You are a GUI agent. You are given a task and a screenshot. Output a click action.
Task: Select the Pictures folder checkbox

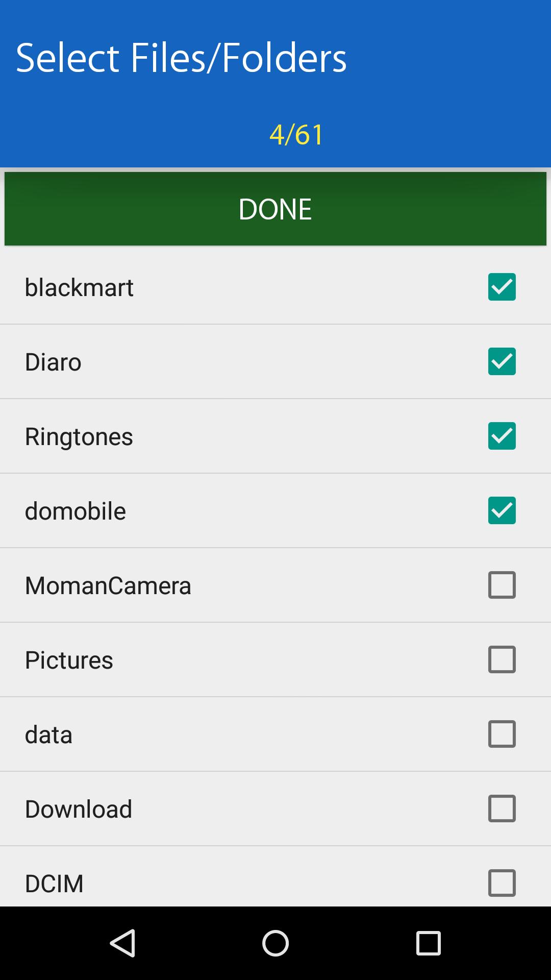502,659
